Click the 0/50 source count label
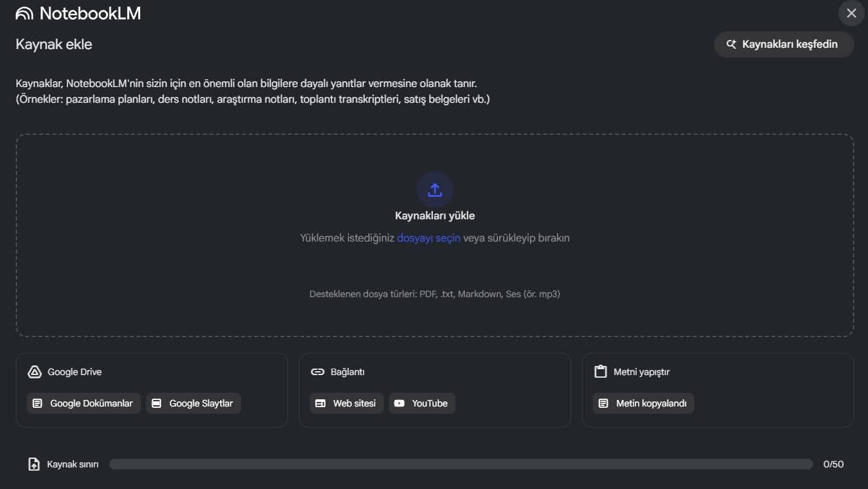Viewport: 868px width, 489px height. [x=833, y=464]
